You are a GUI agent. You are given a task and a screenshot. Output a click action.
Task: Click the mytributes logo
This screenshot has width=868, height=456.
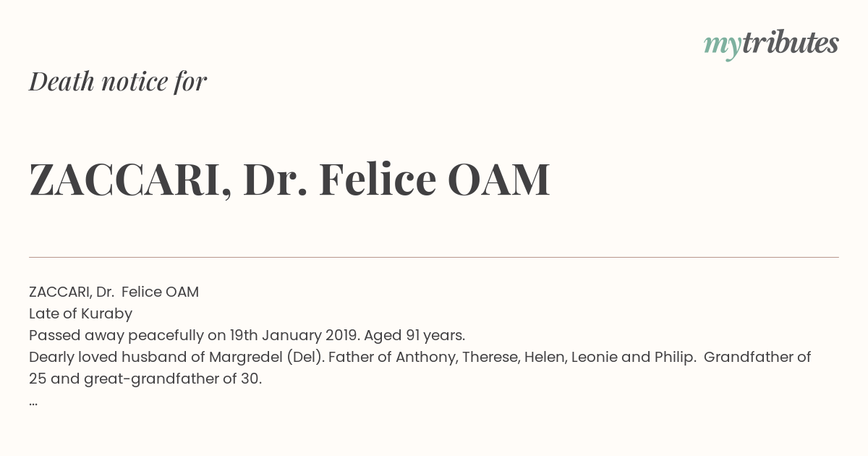tap(771, 45)
